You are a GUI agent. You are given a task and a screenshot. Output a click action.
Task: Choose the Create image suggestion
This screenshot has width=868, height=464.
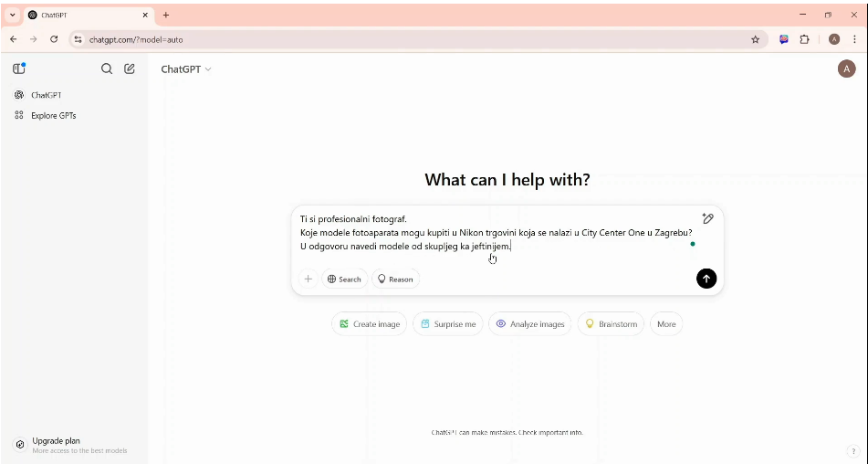370,324
